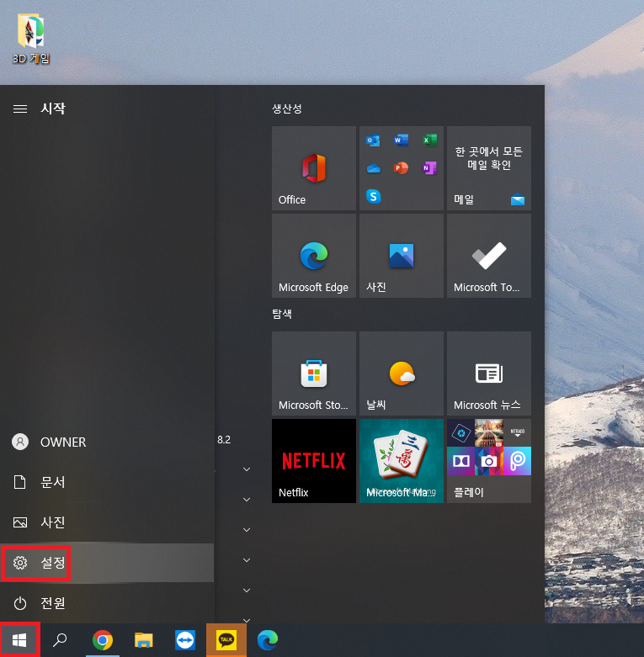Open the taskbar search magnifier
The height and width of the screenshot is (657, 644).
60,640
